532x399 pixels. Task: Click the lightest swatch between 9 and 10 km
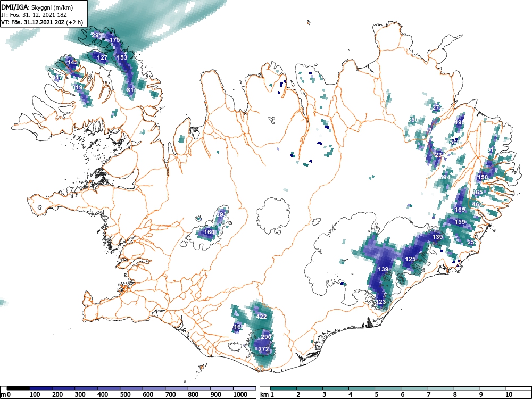tap(492, 388)
